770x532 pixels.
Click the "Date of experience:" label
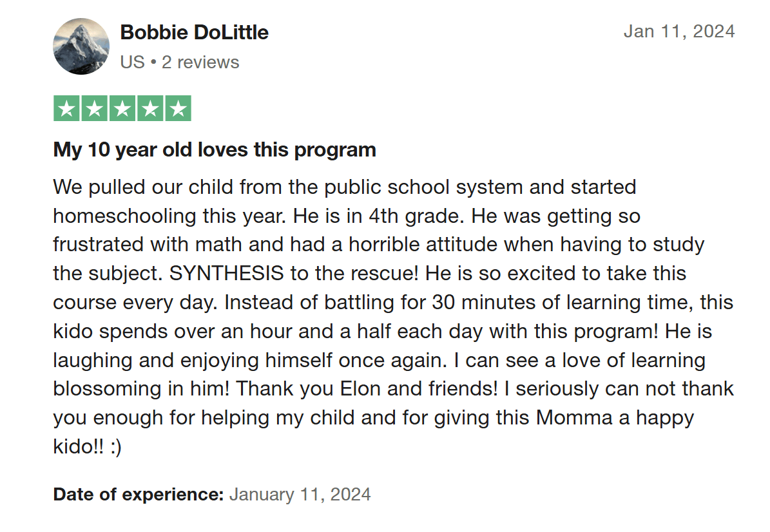139,494
